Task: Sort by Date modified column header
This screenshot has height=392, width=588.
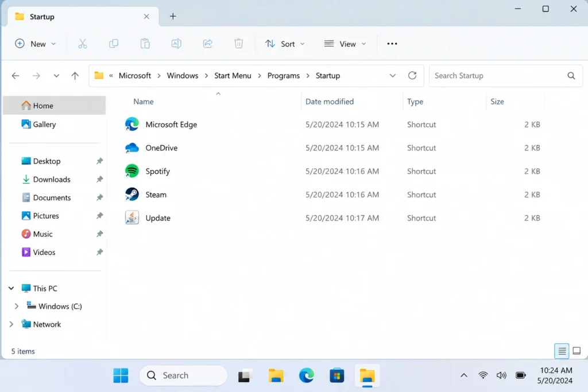Action: tap(330, 102)
